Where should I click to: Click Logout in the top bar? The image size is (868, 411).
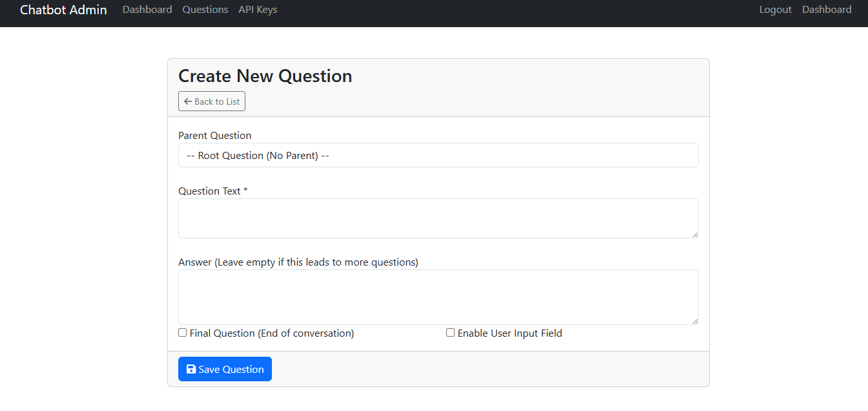point(776,10)
